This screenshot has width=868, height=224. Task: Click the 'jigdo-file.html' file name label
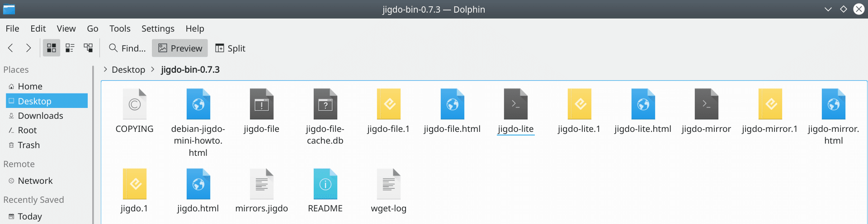(x=452, y=129)
